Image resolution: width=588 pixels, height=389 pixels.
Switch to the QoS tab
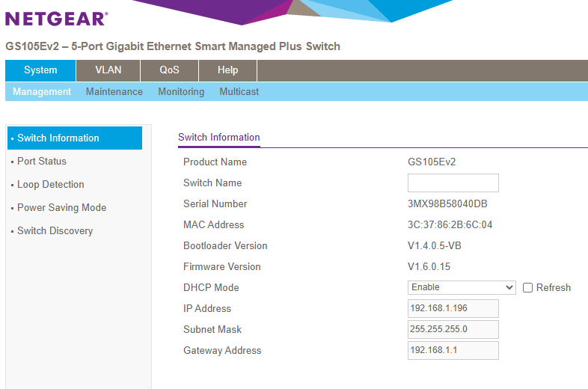[169, 70]
